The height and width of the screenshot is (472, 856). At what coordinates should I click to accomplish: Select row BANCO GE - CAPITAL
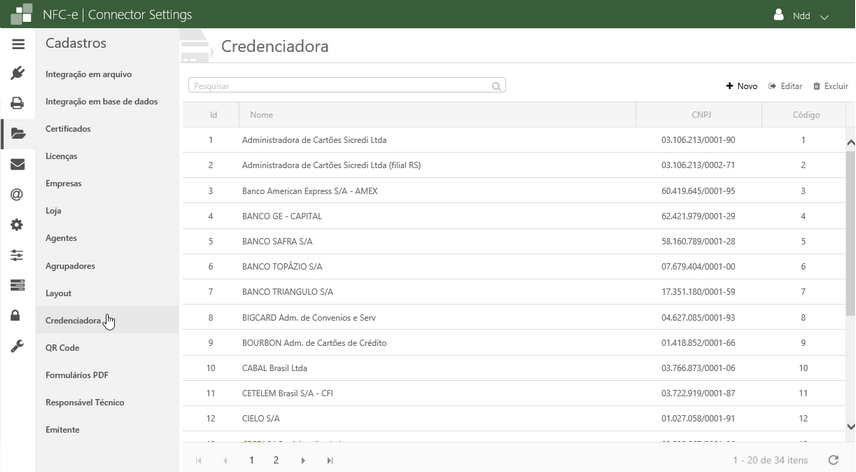coord(514,216)
